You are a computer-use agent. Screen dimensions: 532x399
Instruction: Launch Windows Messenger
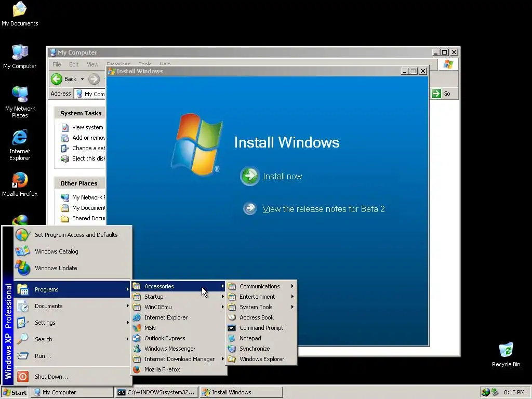point(179,349)
